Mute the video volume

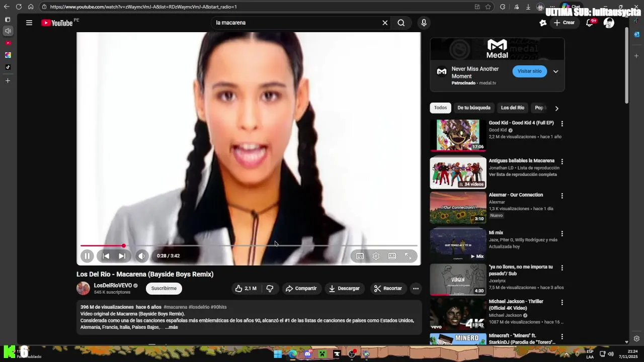coord(142,256)
